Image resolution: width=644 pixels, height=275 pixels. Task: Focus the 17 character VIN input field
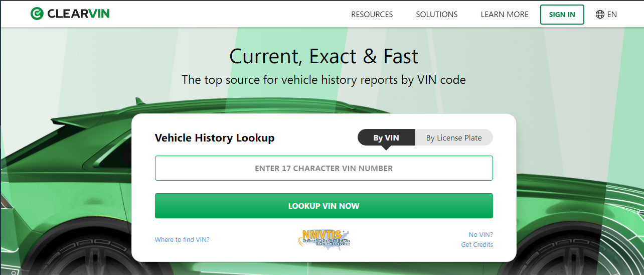[x=324, y=168]
